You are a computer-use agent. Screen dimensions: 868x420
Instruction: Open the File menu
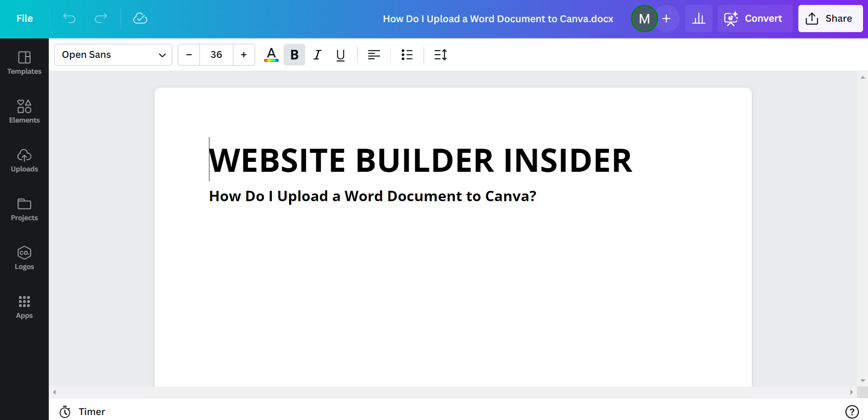(24, 19)
